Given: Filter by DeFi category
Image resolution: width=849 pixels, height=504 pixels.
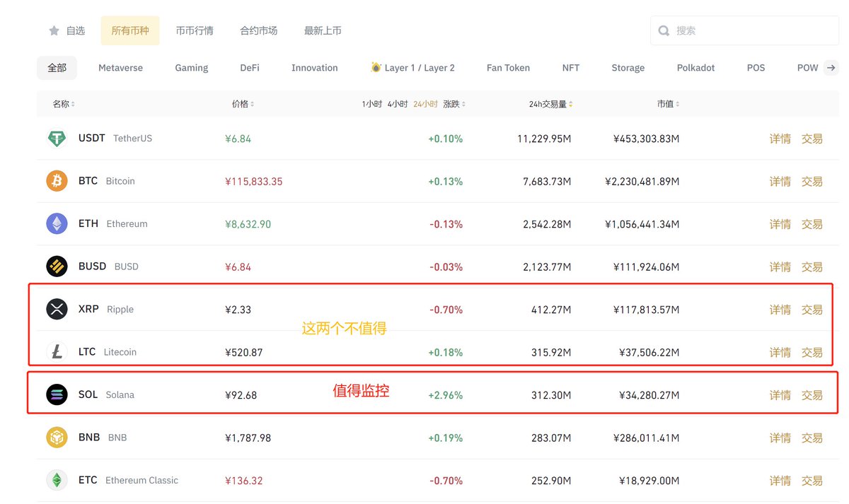Looking at the screenshot, I should tap(250, 68).
